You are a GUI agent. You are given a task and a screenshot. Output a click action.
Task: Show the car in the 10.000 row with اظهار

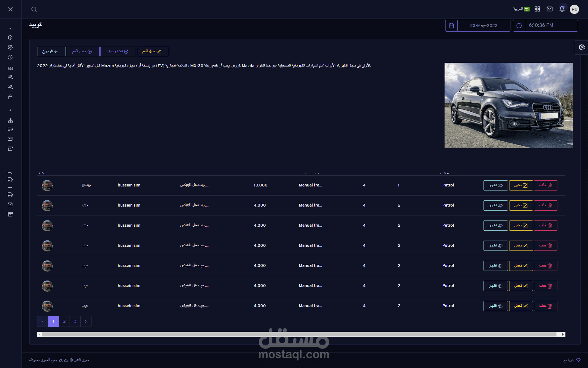coord(496,186)
